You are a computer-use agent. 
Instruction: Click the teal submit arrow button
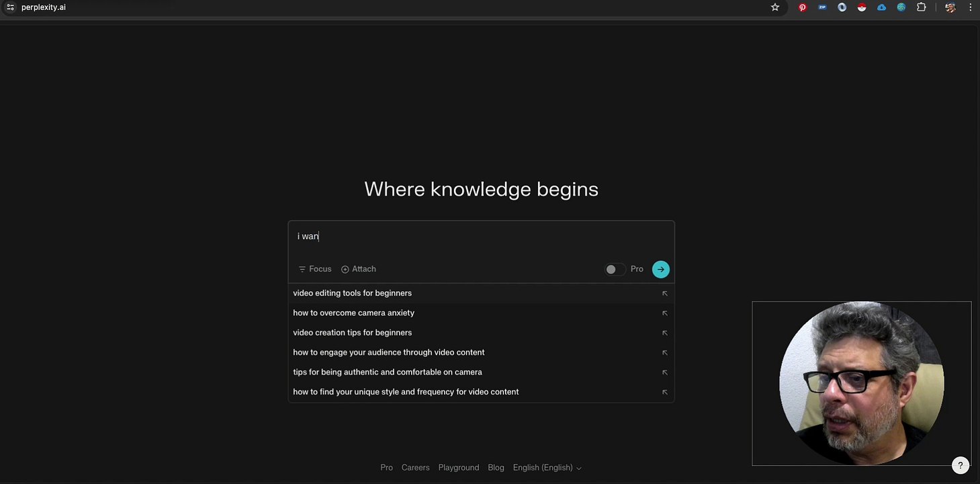(660, 270)
